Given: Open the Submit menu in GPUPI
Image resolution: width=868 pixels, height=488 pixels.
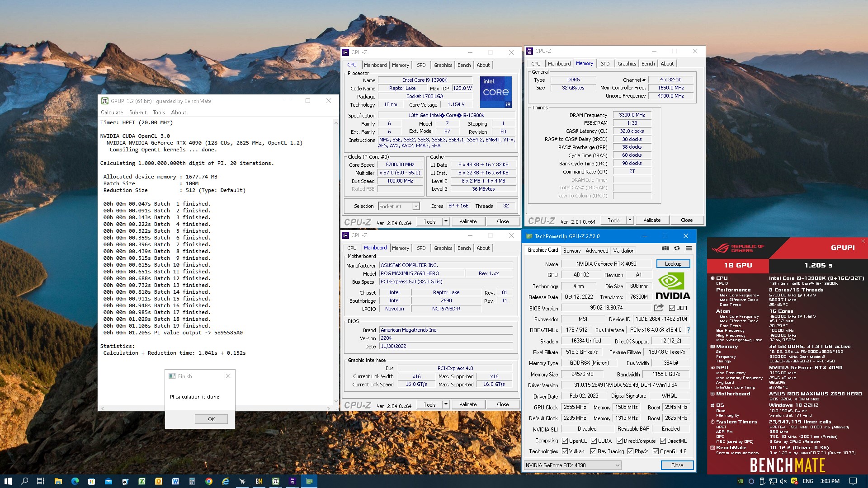Looking at the screenshot, I should coord(138,113).
